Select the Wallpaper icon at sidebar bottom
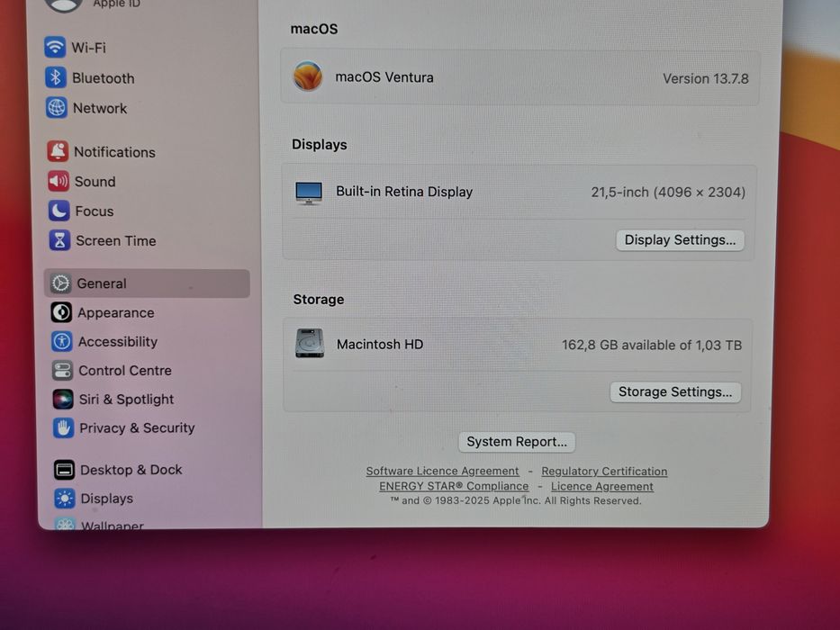The height and width of the screenshot is (630, 840). coord(65,523)
